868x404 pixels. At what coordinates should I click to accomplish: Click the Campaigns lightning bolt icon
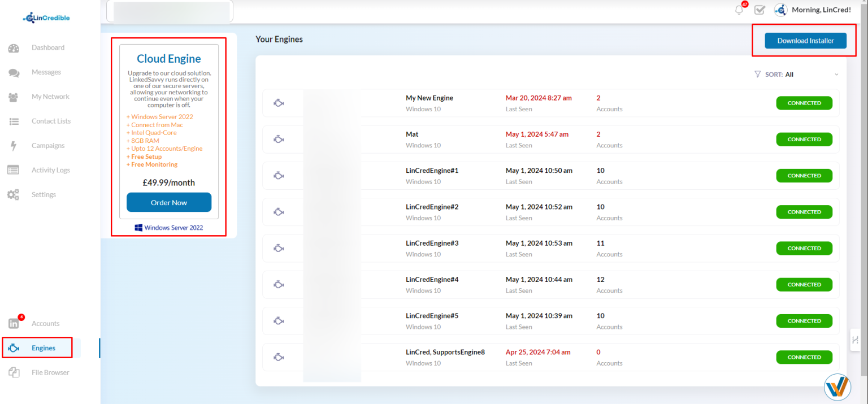[14, 146]
